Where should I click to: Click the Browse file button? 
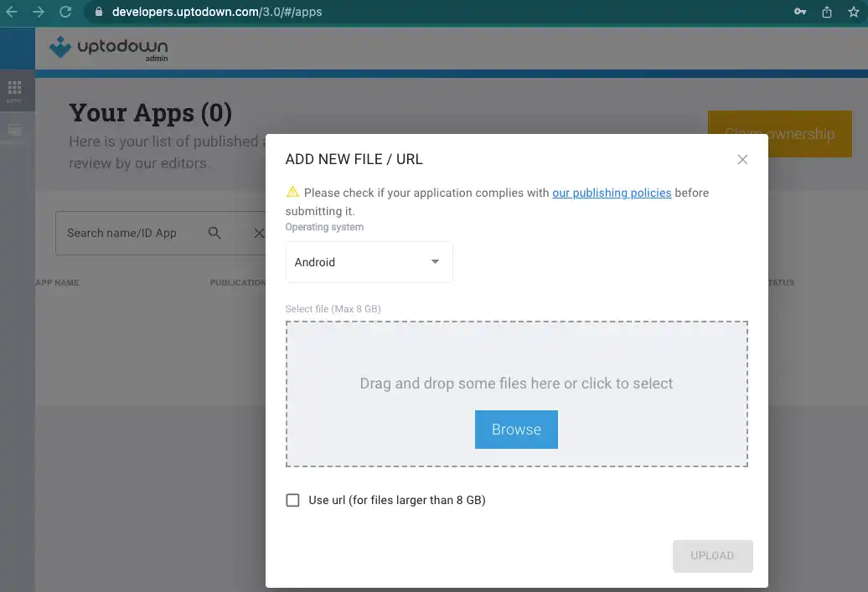pos(516,430)
